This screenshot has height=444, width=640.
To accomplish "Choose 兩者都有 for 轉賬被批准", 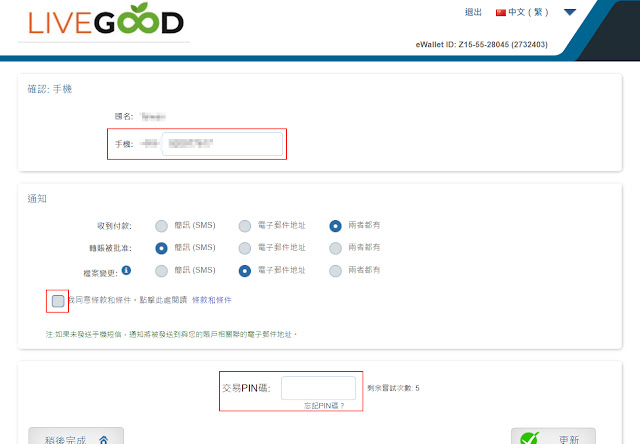I will (335, 248).
